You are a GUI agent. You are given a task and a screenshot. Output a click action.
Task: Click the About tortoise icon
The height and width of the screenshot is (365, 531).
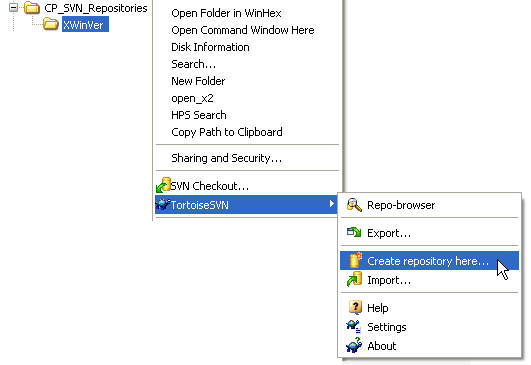(354, 345)
